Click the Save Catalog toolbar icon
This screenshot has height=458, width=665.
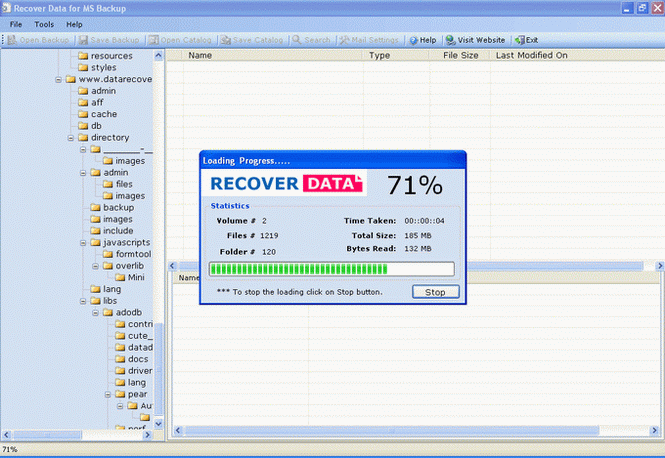click(225, 40)
